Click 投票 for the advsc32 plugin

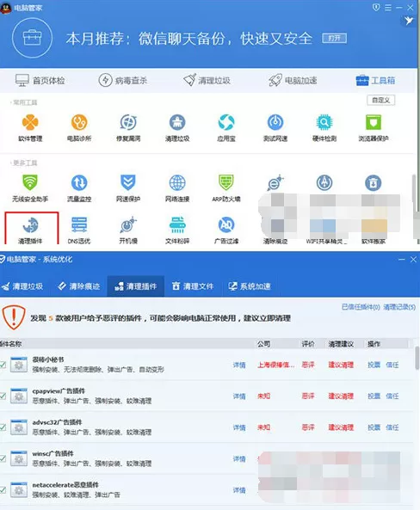point(374,427)
